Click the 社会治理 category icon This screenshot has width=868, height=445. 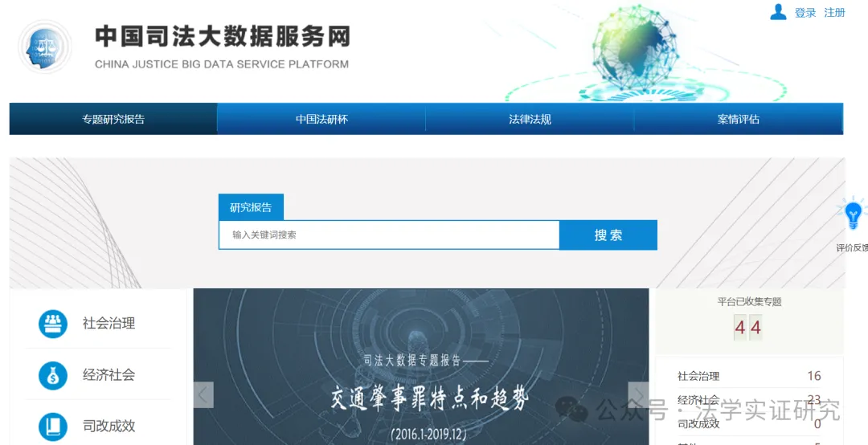coord(52,323)
